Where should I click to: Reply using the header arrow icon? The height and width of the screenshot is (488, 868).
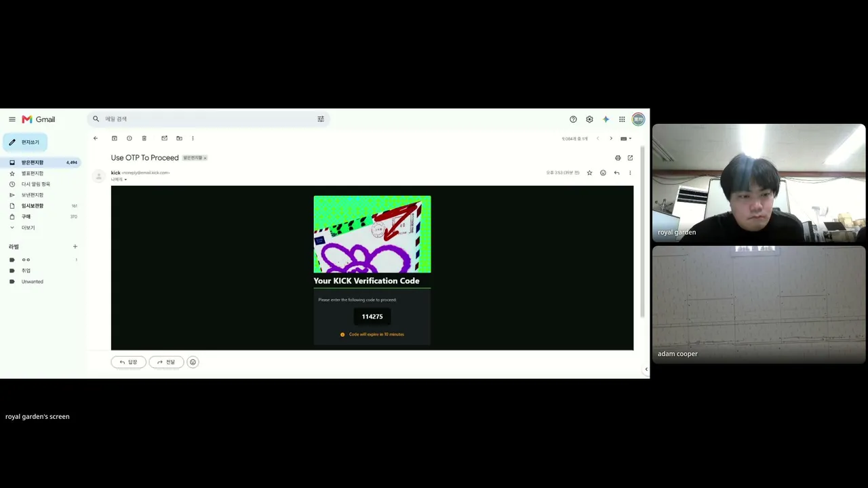coord(616,173)
